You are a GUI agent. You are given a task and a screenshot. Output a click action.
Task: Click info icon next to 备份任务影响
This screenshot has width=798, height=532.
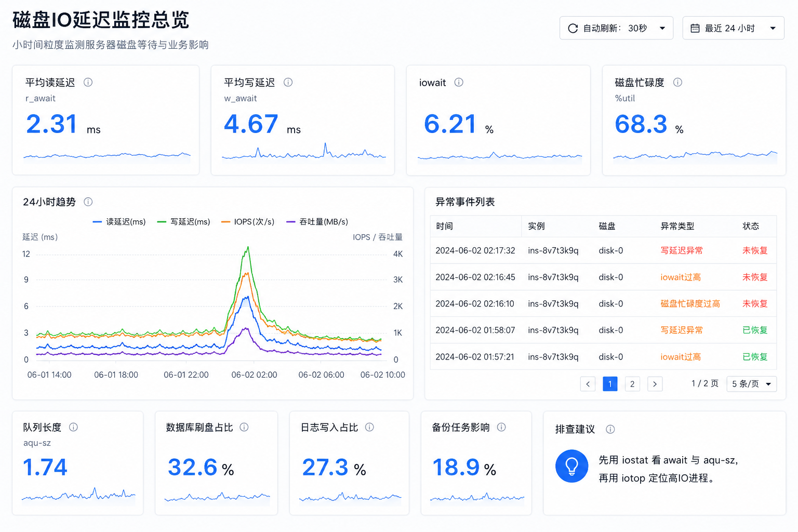pos(501,427)
